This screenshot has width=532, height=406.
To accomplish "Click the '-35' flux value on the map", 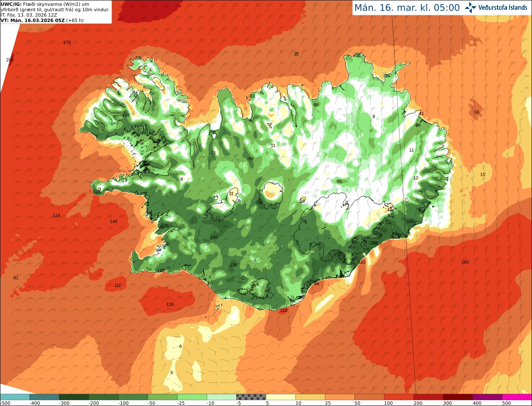I will (339, 182).
